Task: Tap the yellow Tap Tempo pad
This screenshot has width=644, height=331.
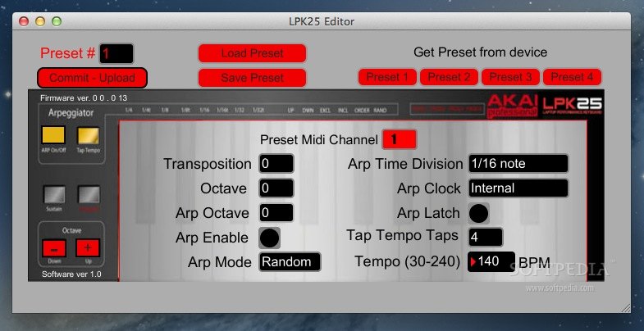Action: [x=89, y=136]
